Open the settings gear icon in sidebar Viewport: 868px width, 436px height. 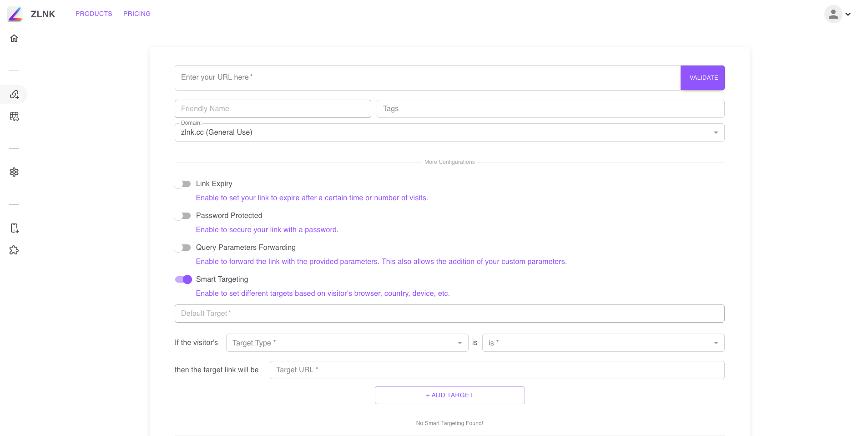(14, 172)
